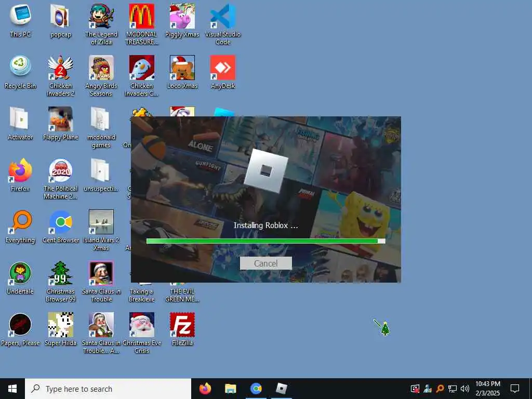Select Cent Browser desktop shortcut

point(60,227)
